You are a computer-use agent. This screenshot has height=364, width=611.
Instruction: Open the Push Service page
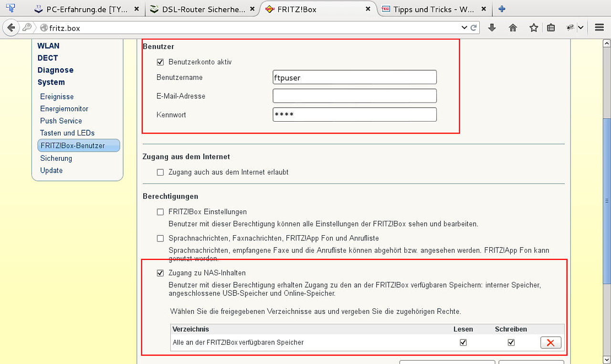tap(61, 121)
